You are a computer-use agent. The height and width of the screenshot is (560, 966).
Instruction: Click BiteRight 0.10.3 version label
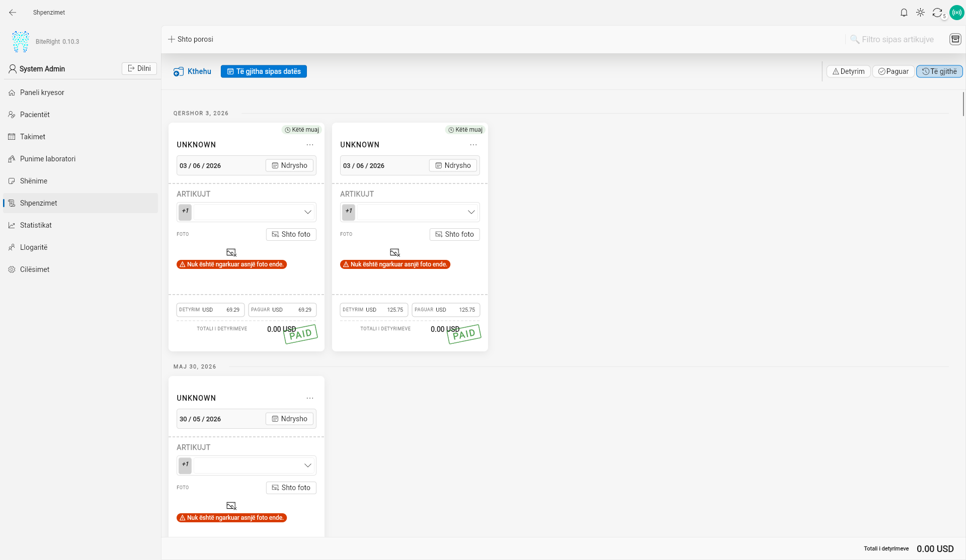57,42
